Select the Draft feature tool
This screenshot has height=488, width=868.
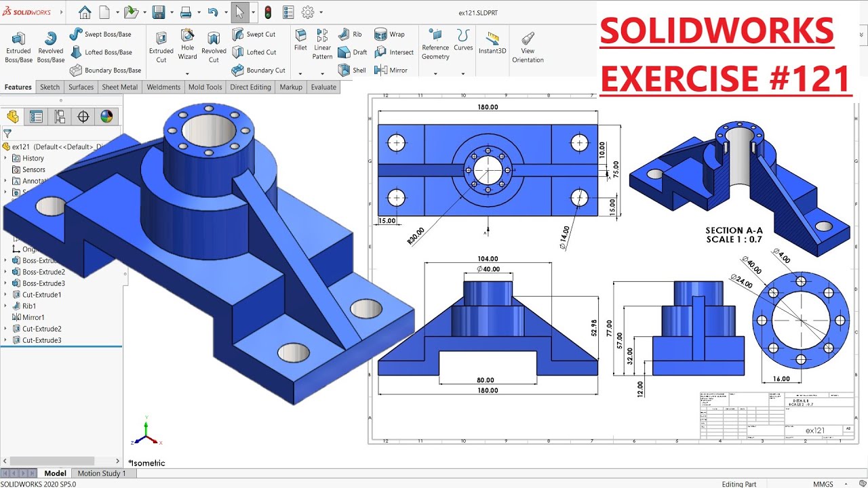tap(353, 52)
